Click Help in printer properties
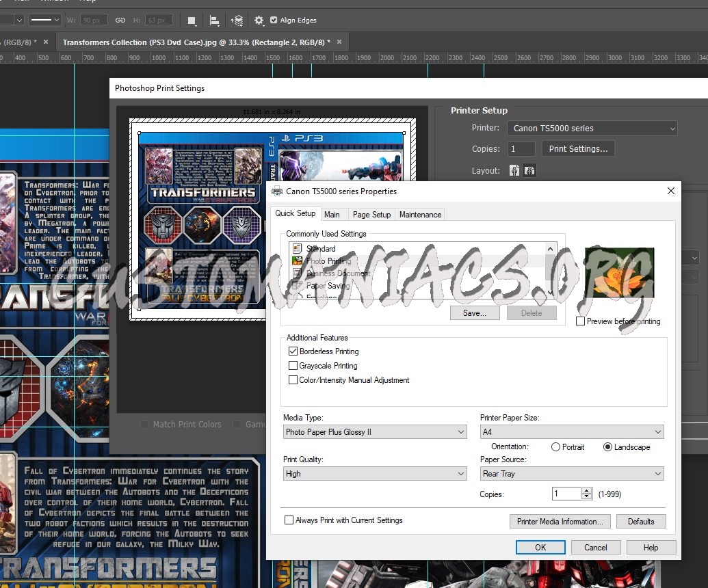This screenshot has width=708, height=588. tap(651, 548)
